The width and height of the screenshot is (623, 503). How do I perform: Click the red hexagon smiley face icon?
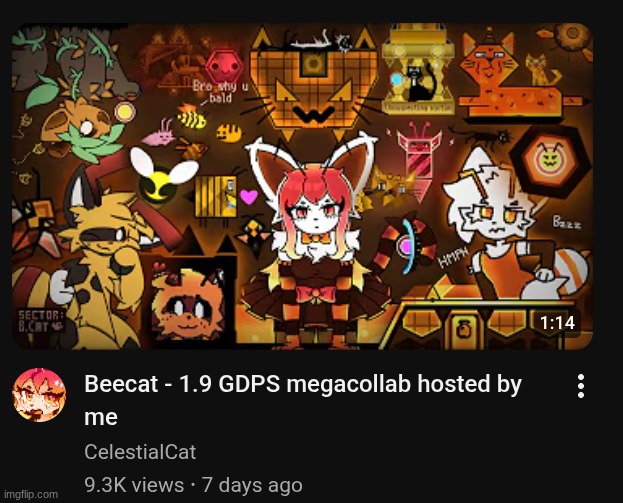coord(224,68)
